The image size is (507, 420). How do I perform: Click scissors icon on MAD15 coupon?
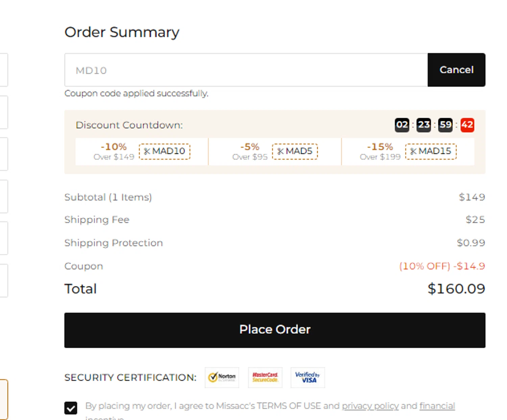click(x=413, y=151)
